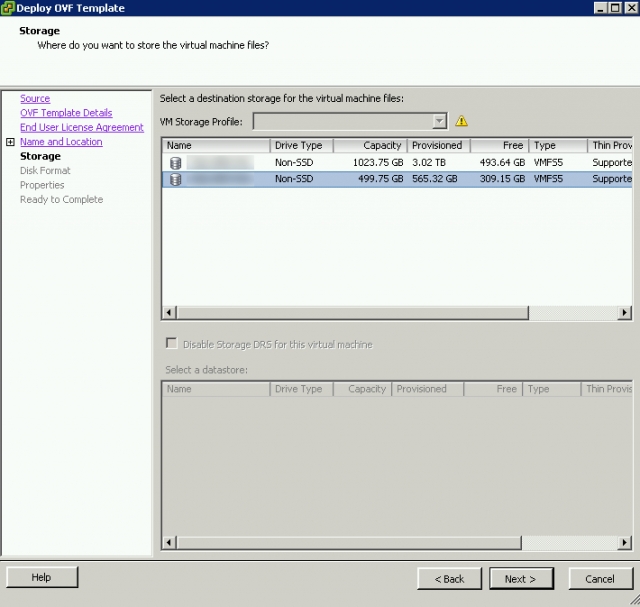Screen dimensions: 640x607
Task: Sort datastores by Capacity column header
Action: click(368, 145)
